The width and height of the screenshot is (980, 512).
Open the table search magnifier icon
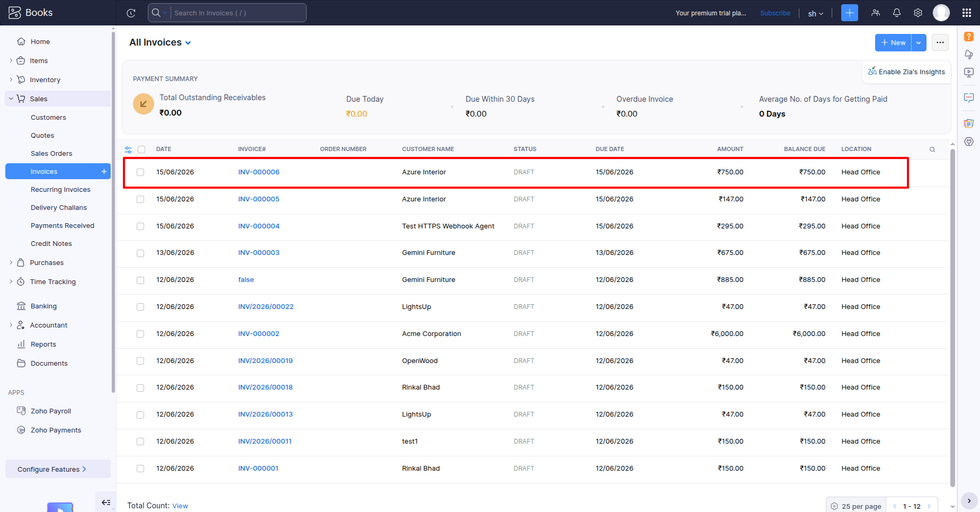[x=932, y=149]
